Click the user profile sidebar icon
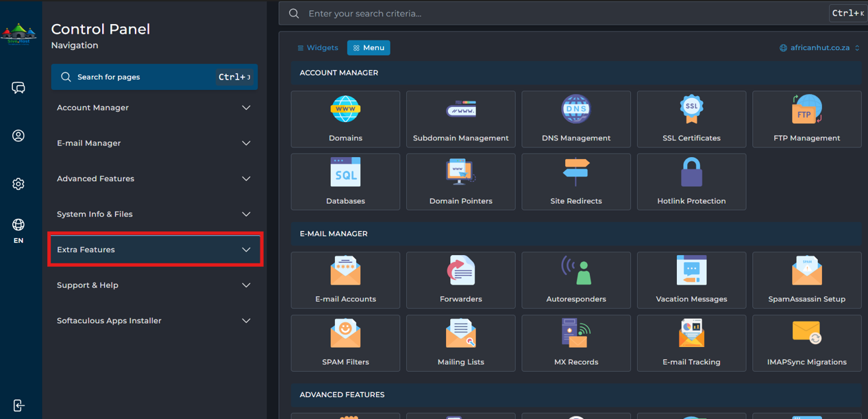Screen dimensions: 868x419 pos(18,136)
